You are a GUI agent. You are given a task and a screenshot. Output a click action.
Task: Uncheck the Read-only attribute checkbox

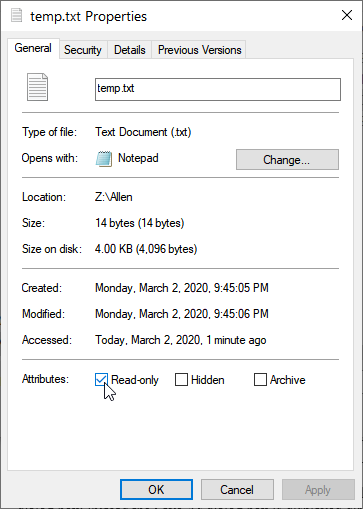101,379
